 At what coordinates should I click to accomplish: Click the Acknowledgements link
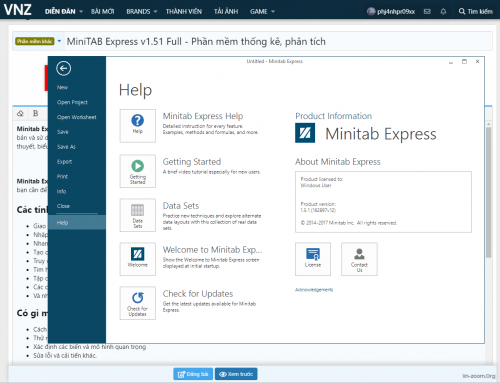[314, 290]
